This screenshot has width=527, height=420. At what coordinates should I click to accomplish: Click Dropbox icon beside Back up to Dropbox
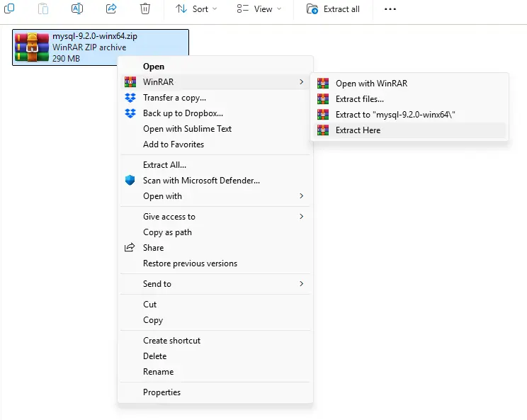click(x=130, y=113)
